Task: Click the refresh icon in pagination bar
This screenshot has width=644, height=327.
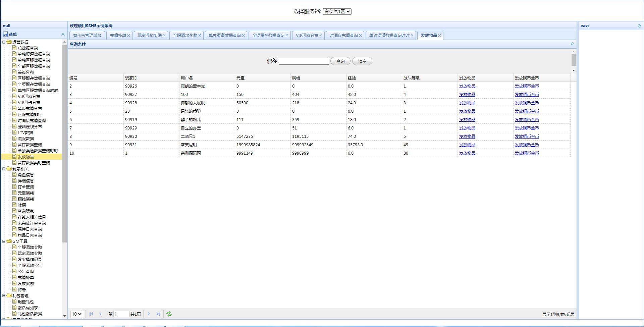Action: [x=169, y=314]
